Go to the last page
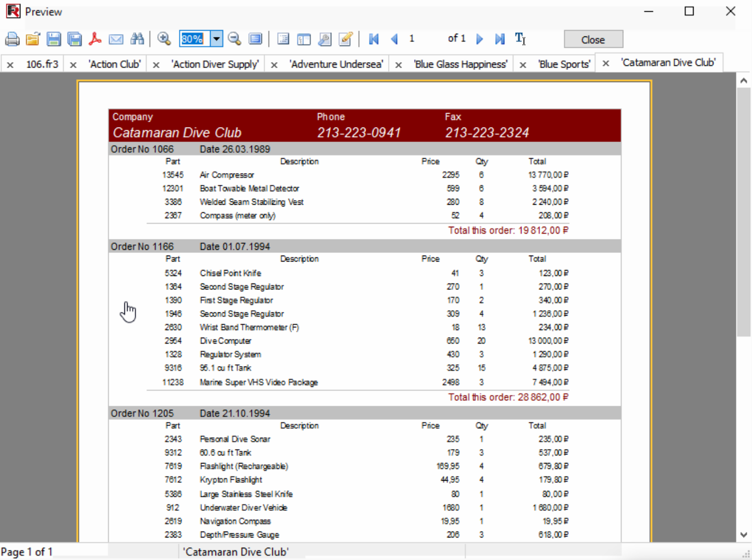This screenshot has width=752, height=560. (x=500, y=39)
